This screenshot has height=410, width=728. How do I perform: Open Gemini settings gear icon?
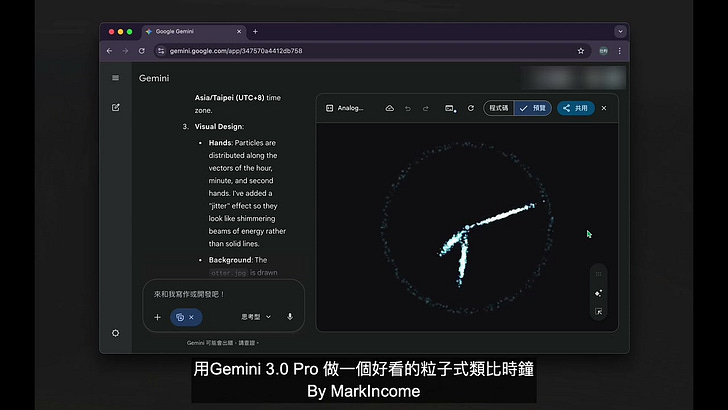tap(116, 333)
